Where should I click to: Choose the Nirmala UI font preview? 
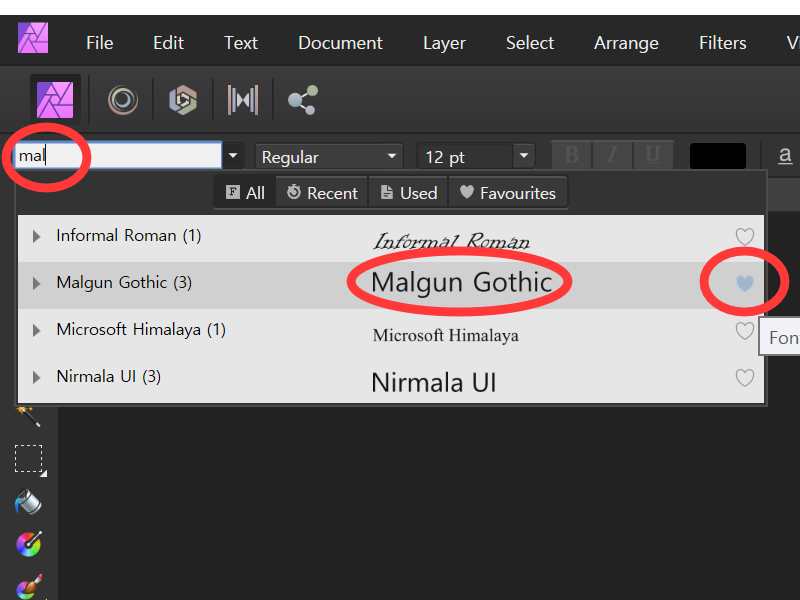[434, 382]
